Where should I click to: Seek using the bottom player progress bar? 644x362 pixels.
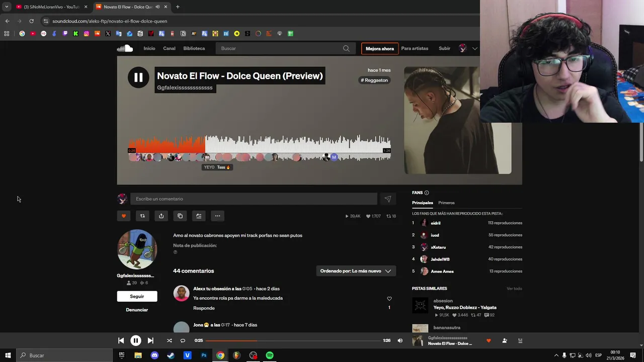293,340
